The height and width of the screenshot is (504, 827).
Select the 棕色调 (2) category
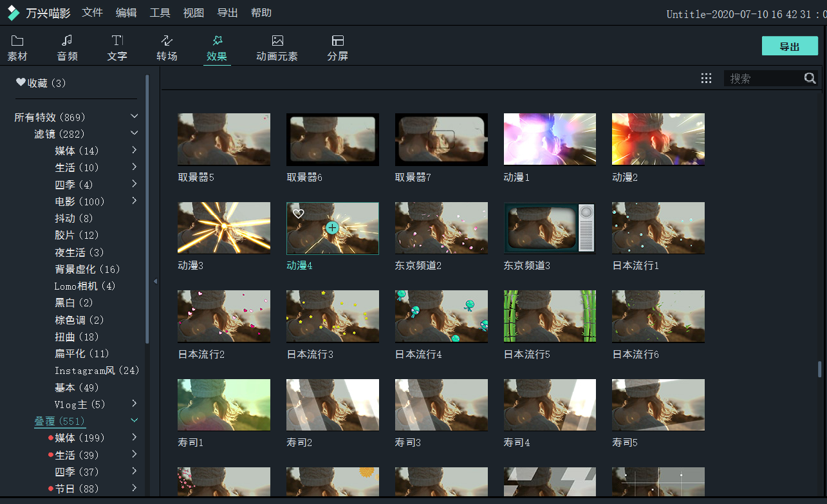click(x=79, y=320)
